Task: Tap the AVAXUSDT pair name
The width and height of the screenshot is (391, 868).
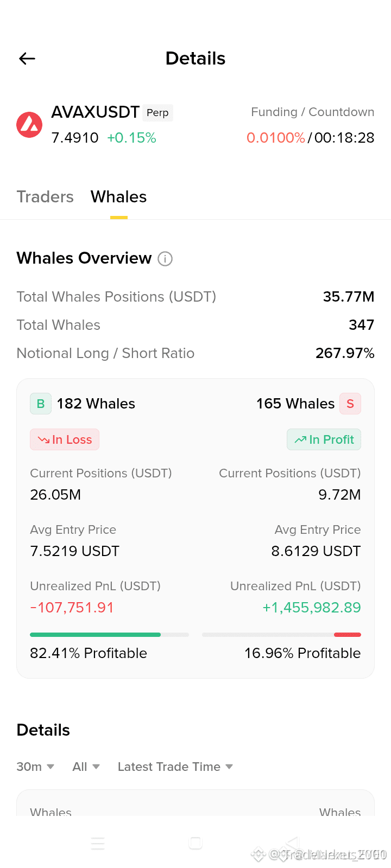Action: pos(96,112)
